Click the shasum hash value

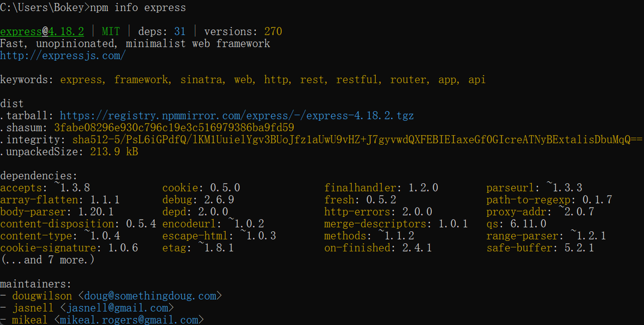[174, 128]
